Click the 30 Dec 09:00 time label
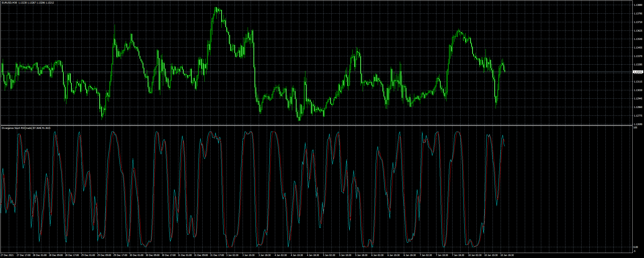The width and height of the screenshot is (644, 258). 152,255
